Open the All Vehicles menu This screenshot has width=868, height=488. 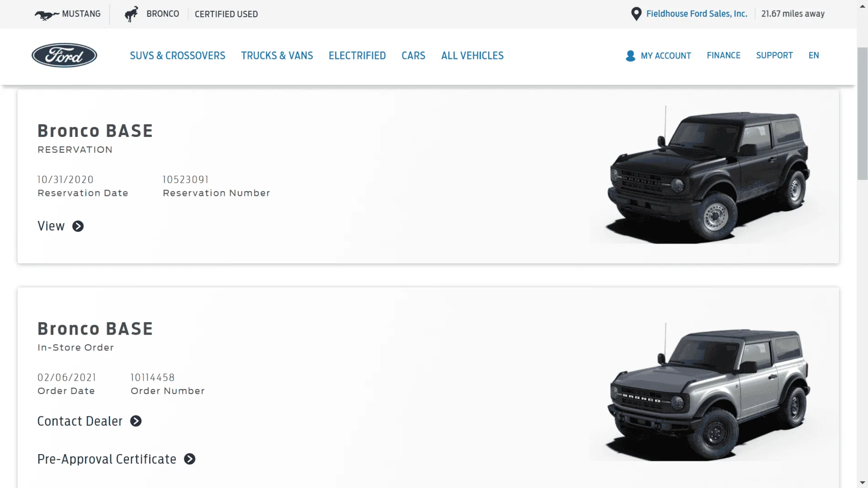click(x=472, y=56)
